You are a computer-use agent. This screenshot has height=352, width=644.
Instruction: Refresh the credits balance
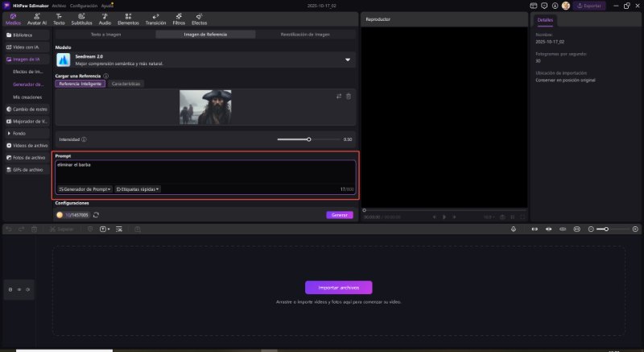click(97, 215)
